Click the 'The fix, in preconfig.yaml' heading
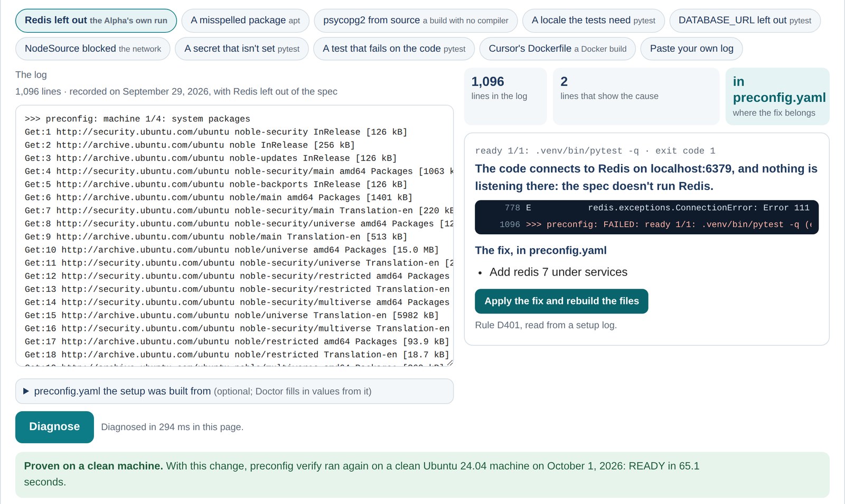 (x=541, y=251)
